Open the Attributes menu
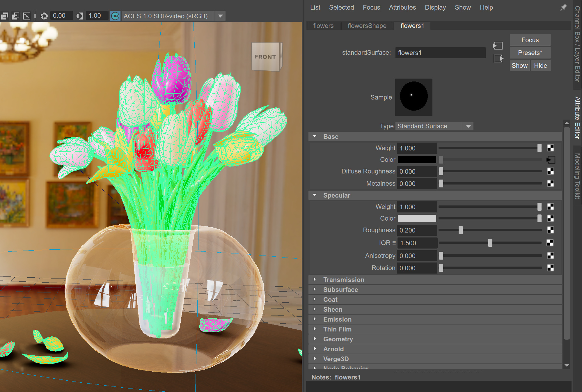The width and height of the screenshot is (582, 392). (x=402, y=8)
